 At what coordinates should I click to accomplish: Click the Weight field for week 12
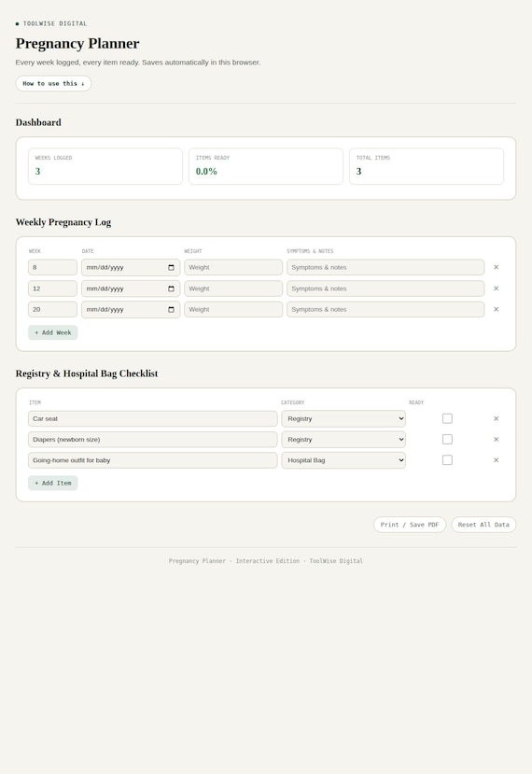click(233, 288)
